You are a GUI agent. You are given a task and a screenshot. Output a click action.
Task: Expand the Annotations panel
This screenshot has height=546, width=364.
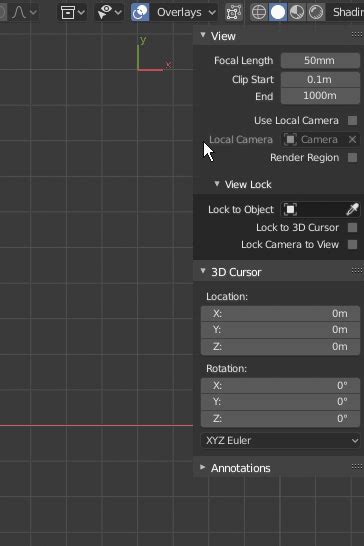(x=203, y=467)
